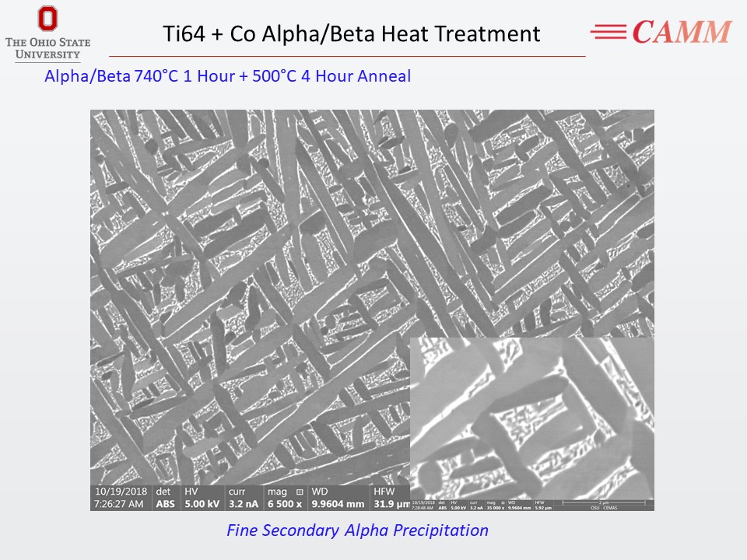Click the 'HV 5.00 kV' field in main databar

coord(202,498)
